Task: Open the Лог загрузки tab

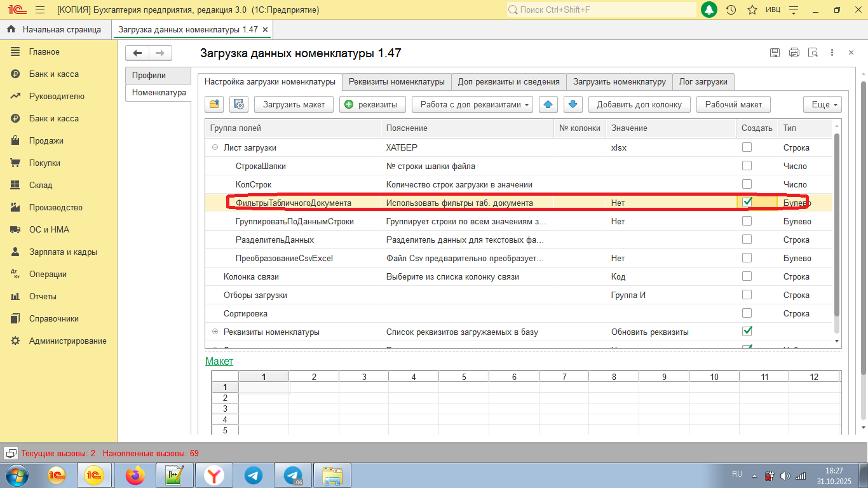Action: pyautogui.click(x=703, y=81)
